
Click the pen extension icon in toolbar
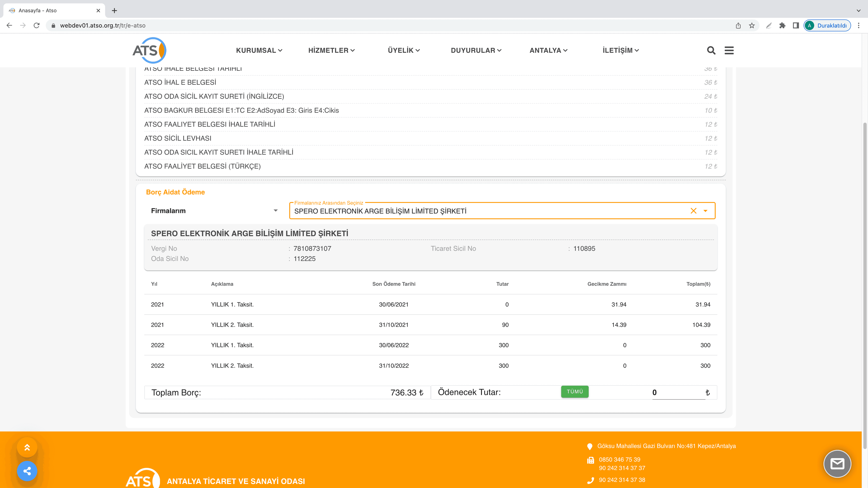[769, 25]
